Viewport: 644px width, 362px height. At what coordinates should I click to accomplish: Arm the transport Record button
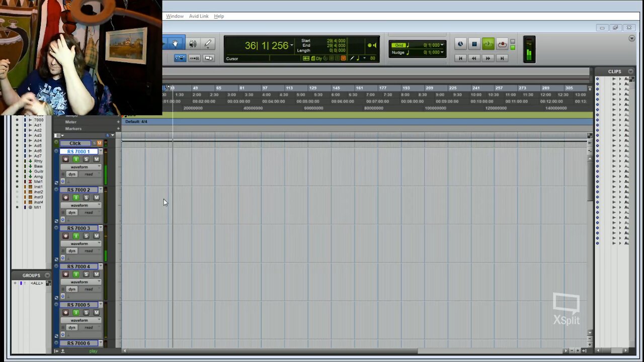click(x=502, y=44)
